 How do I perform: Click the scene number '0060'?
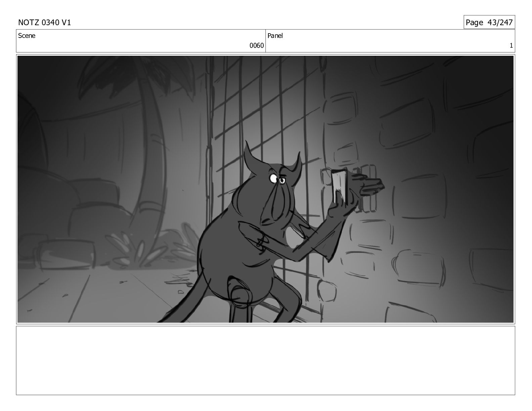click(x=257, y=46)
